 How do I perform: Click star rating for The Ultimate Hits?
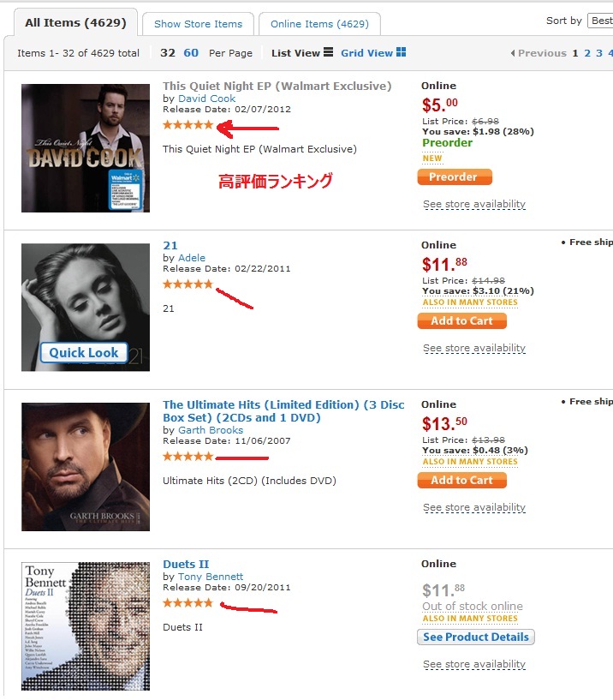(x=187, y=457)
